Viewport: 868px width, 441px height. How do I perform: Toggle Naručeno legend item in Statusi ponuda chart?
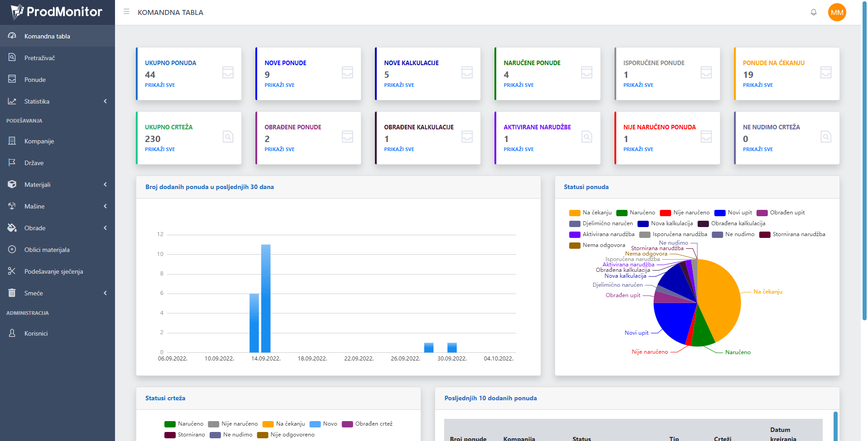tap(636, 213)
